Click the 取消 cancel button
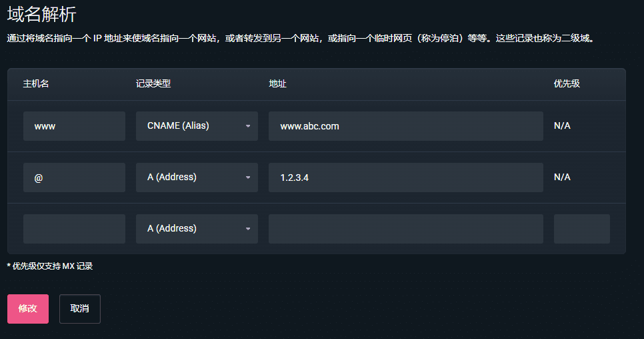Viewport: 644px width, 339px height. (x=80, y=309)
